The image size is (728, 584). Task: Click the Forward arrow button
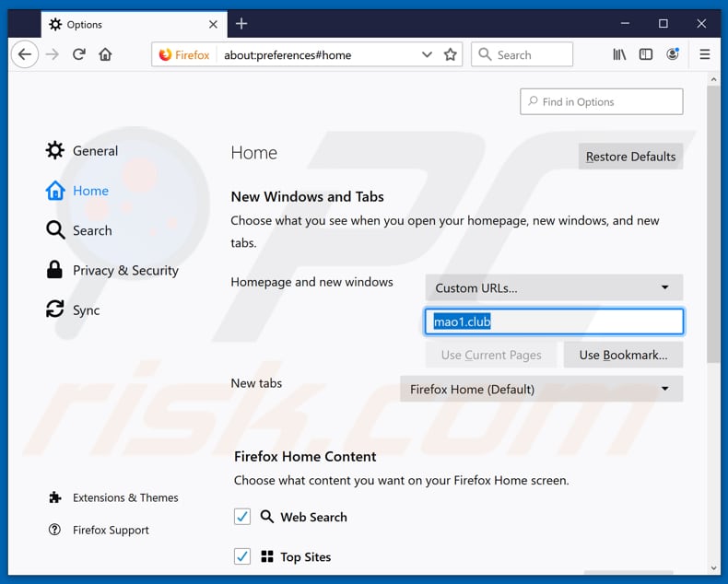point(53,54)
